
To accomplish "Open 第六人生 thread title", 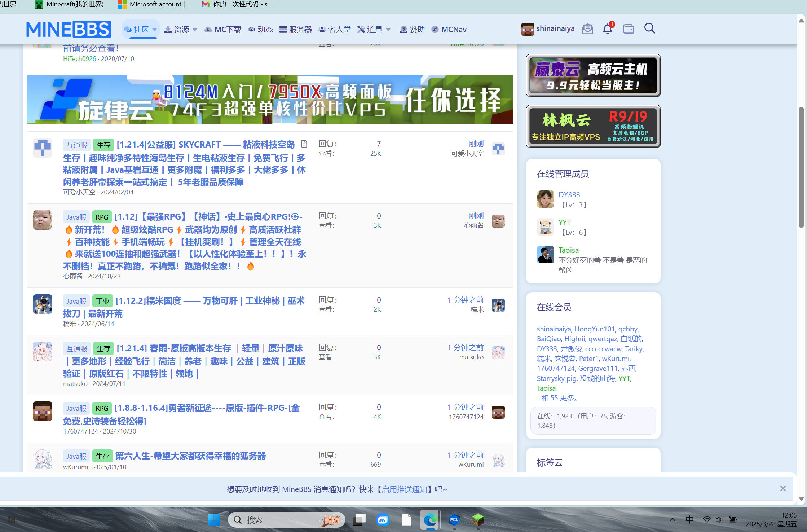I will 191,456.
